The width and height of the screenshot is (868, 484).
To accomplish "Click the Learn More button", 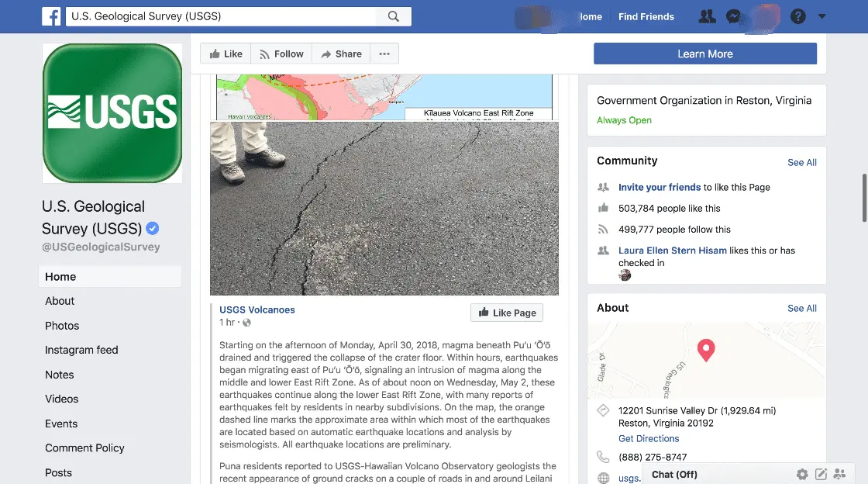I will pos(704,54).
